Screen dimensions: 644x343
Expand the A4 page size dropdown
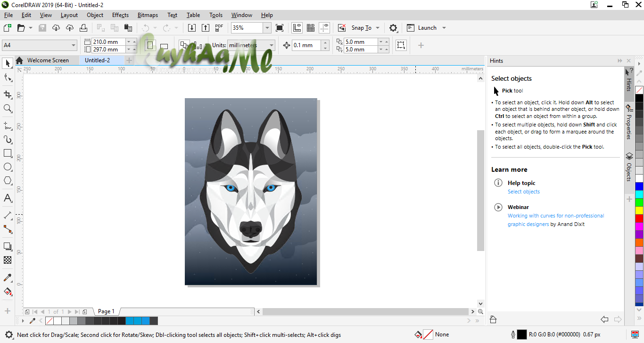pos(74,45)
